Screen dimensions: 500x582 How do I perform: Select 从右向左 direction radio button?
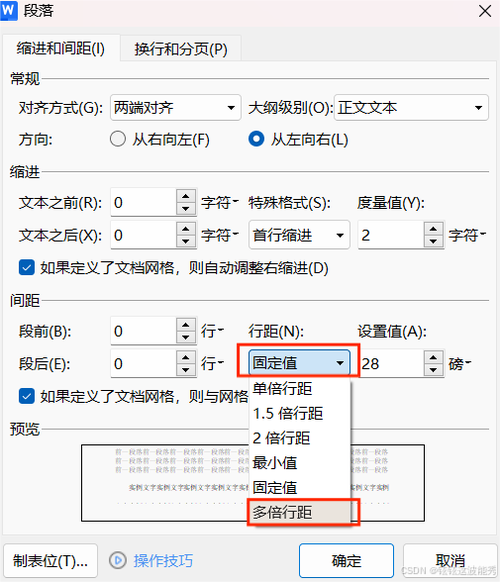pyautogui.click(x=118, y=140)
